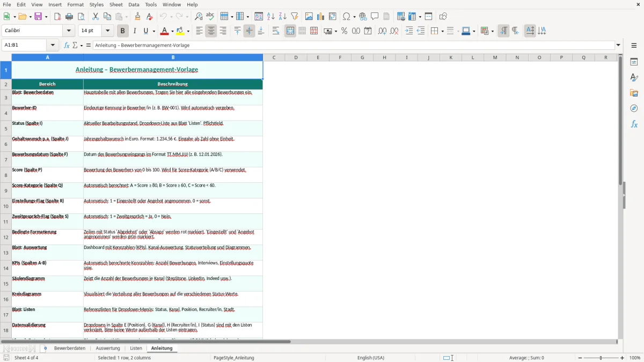Switch to the Bewerberdaten sheet tab

click(x=70, y=348)
